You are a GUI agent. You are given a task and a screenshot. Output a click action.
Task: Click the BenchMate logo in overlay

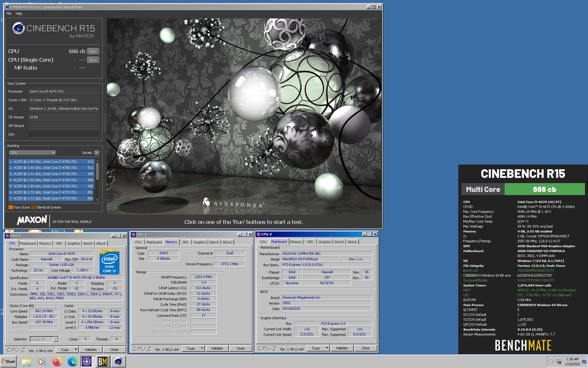click(523, 346)
